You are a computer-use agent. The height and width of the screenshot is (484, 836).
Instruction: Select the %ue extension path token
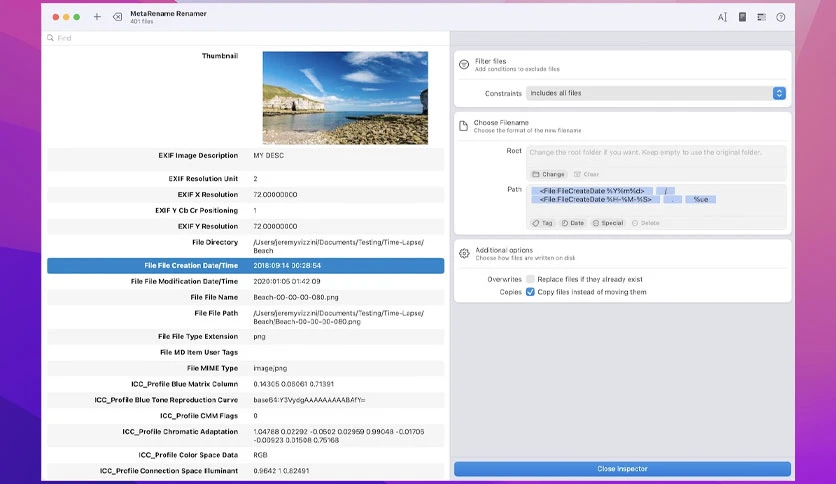tap(701, 199)
